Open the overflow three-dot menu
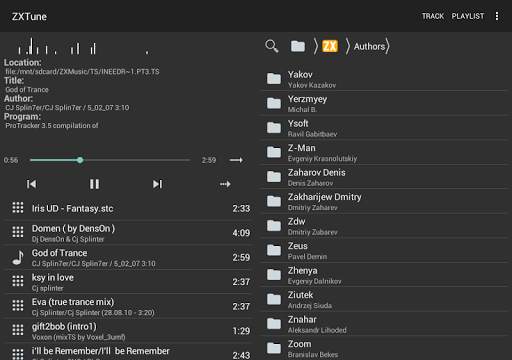 click(x=497, y=16)
